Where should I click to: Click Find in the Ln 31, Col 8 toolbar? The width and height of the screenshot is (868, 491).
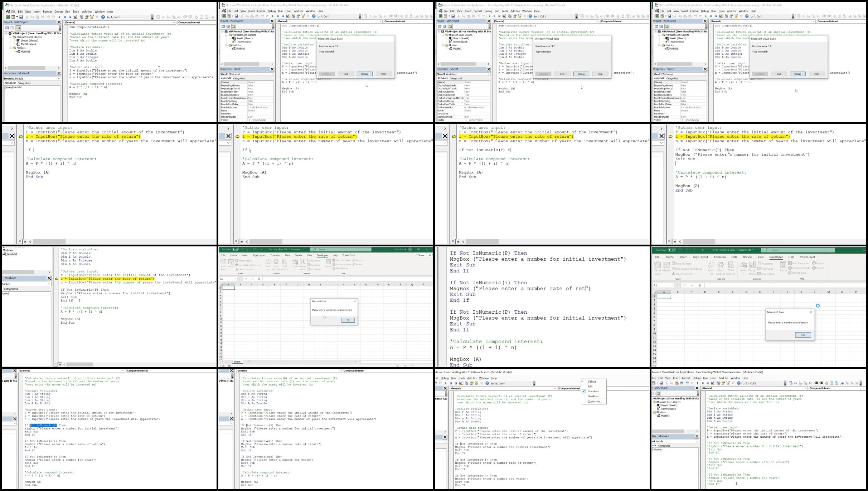tap(682, 383)
